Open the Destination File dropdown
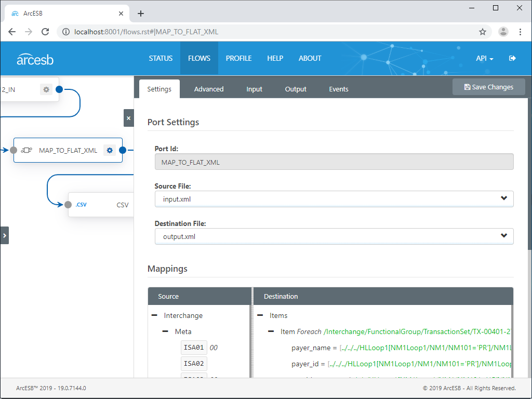The height and width of the screenshot is (399, 532). (503, 236)
